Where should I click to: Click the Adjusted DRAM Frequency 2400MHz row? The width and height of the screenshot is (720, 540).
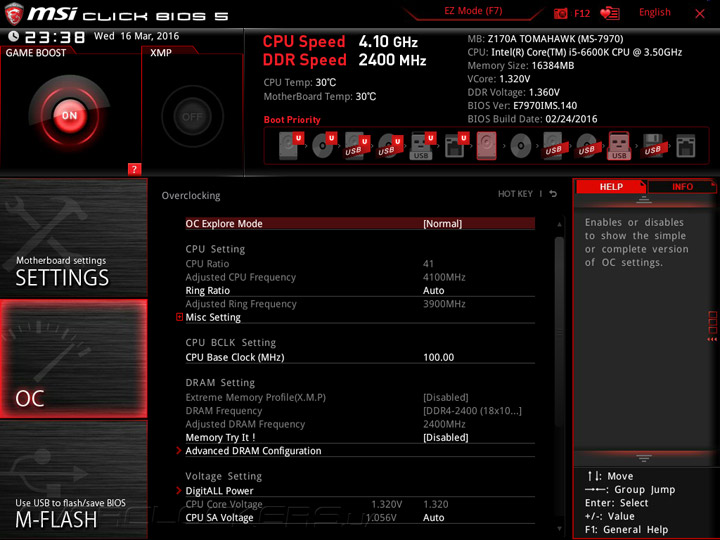[x=360, y=424]
